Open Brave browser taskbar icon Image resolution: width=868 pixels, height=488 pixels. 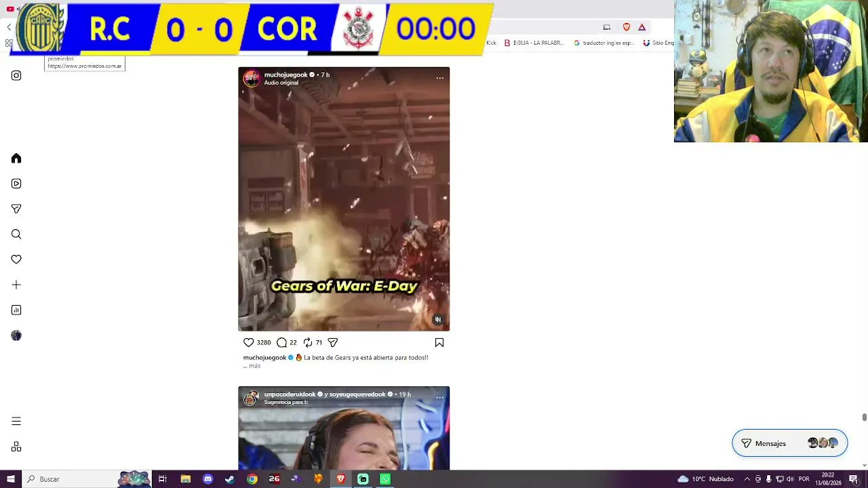(340, 479)
